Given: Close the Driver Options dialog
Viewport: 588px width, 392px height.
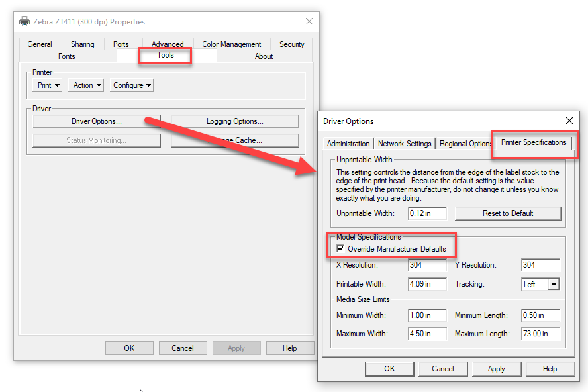Looking at the screenshot, I should pos(569,121).
